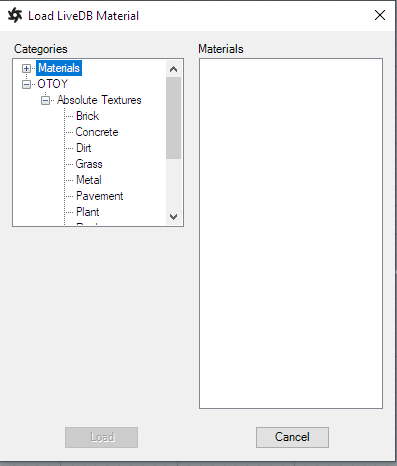Click the categories scrollbar thumb

click(173, 118)
